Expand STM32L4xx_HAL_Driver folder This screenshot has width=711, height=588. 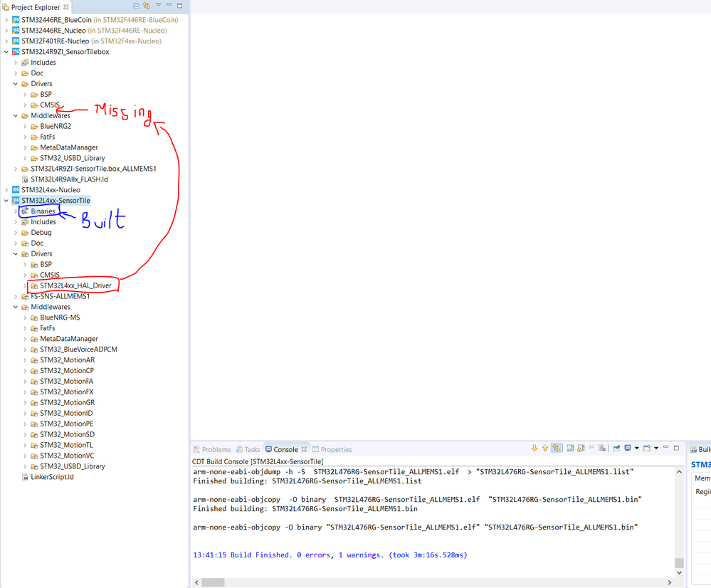click(x=25, y=286)
